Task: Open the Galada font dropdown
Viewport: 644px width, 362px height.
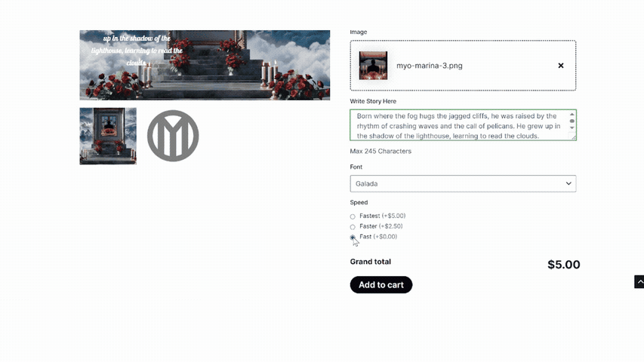Action: click(463, 183)
